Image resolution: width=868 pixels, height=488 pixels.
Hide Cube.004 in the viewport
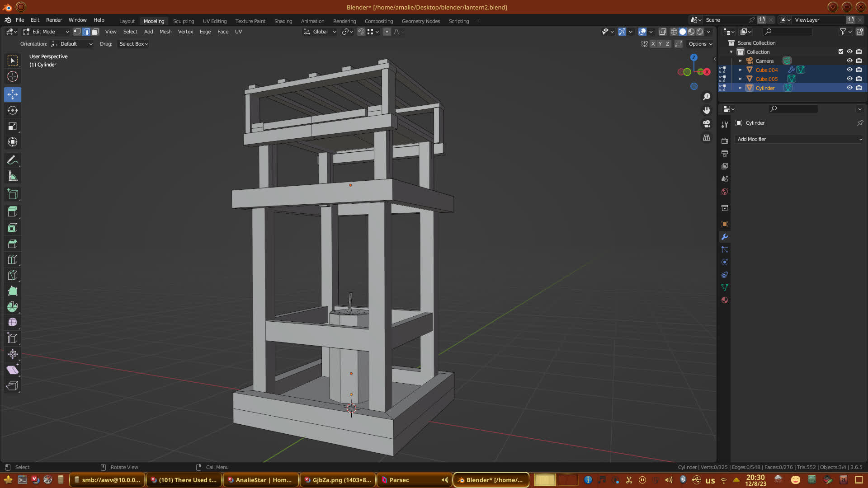pos(849,70)
